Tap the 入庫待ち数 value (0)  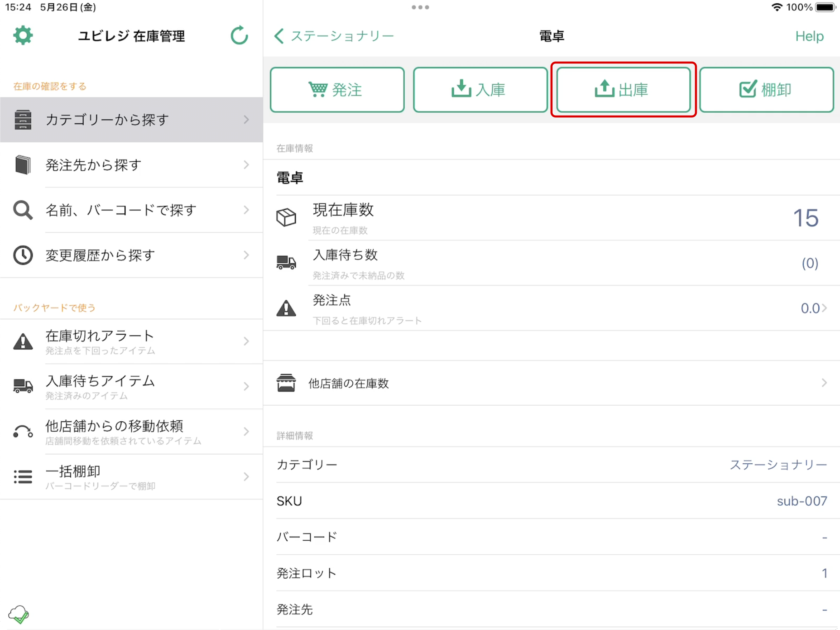coord(810,263)
